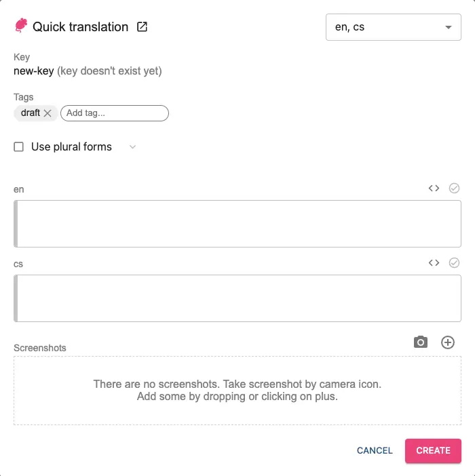The image size is (475, 476).
Task: Click the Tolgee mouse logo icon
Action: [21, 26]
